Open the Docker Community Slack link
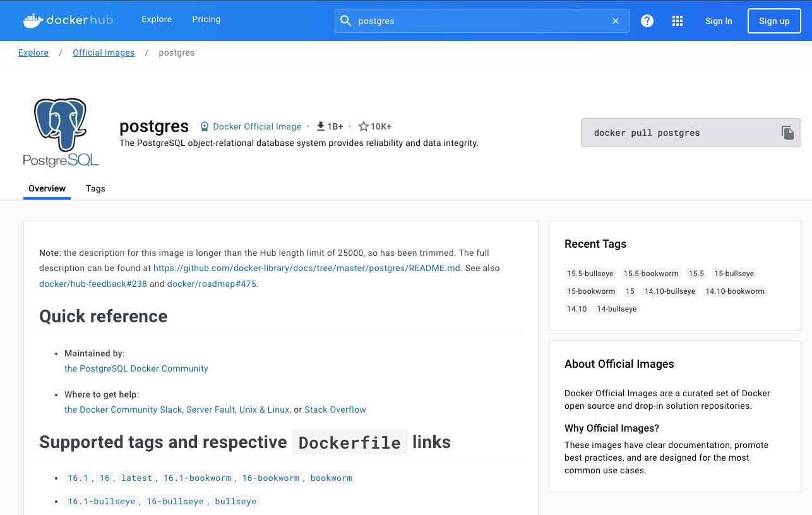The width and height of the screenshot is (812, 515). pos(123,409)
